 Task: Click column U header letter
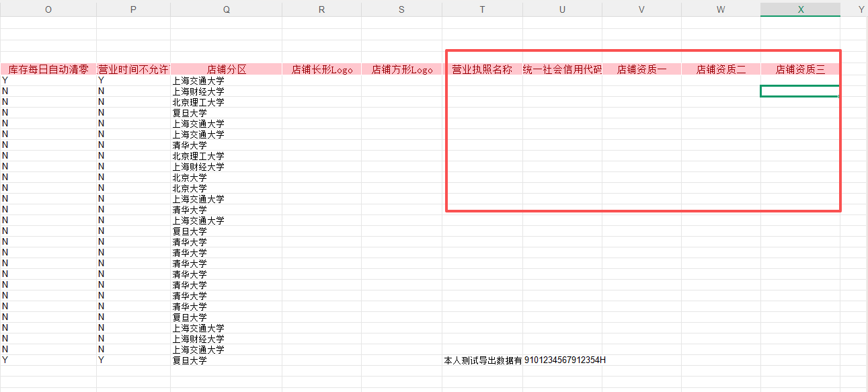tap(562, 9)
